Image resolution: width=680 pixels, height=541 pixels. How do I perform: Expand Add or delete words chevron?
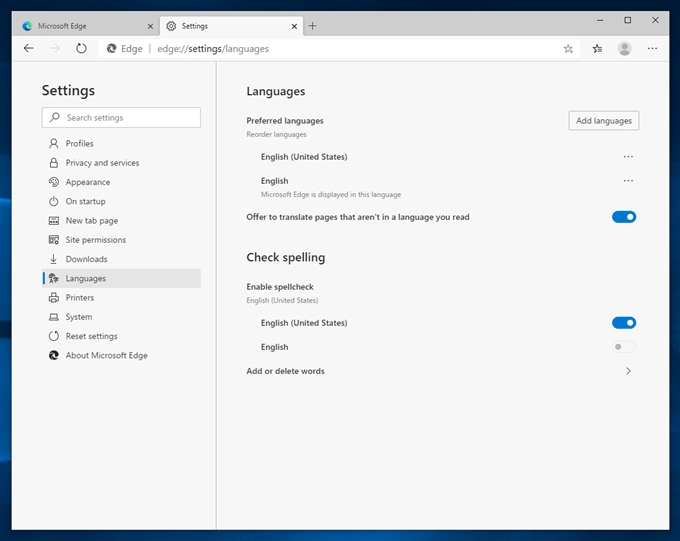(x=628, y=371)
